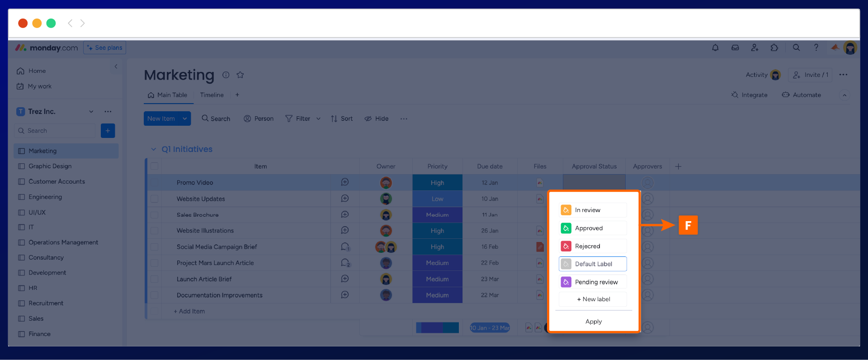Open the inbox tray icon
868x360 pixels.
tap(735, 47)
